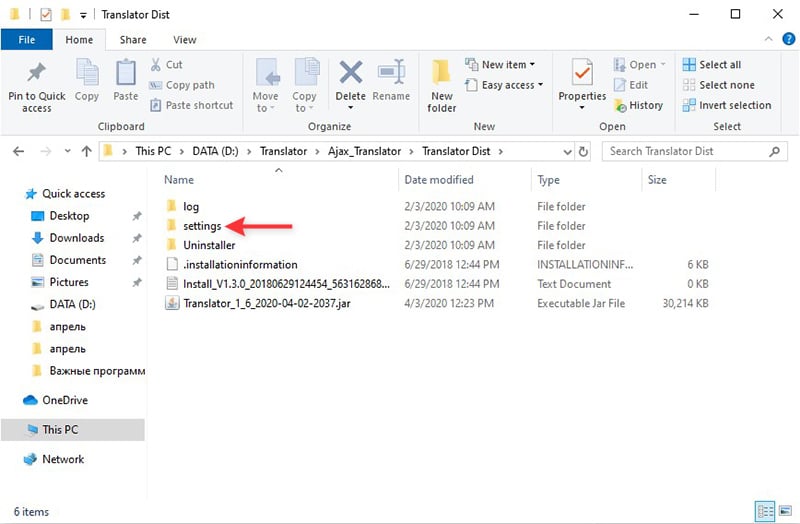Image resolution: width=800 pixels, height=524 pixels.
Task: Click Ajax_Translator breadcrumb
Action: pos(364,152)
